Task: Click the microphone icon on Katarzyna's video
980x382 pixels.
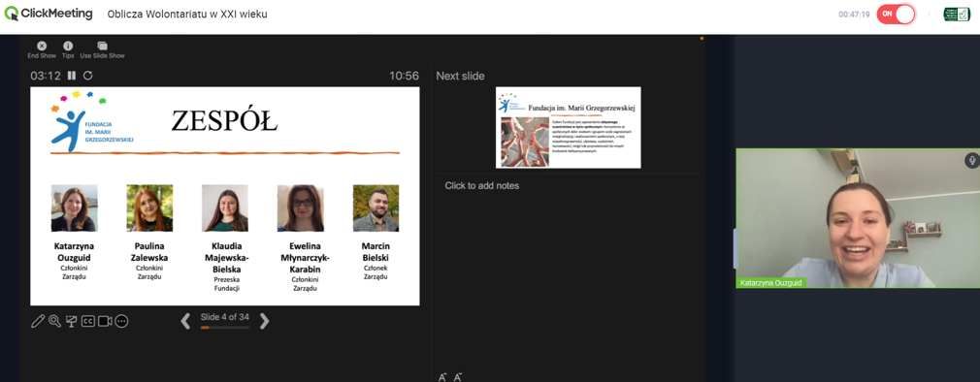Action: [x=971, y=160]
